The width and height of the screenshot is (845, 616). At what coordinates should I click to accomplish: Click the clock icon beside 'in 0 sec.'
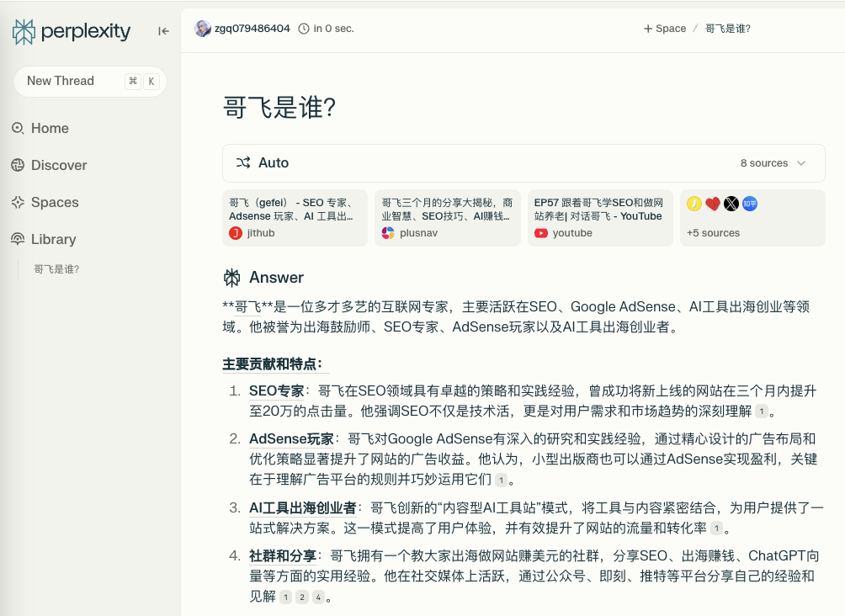point(304,29)
